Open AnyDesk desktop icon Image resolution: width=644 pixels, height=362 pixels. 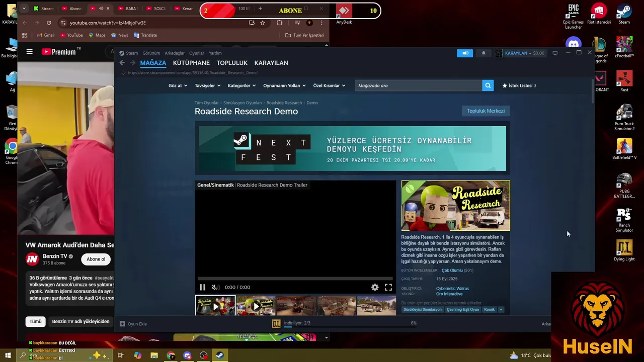tap(344, 14)
